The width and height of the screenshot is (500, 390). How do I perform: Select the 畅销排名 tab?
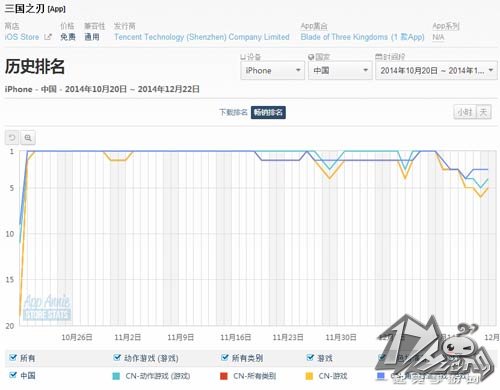pos(268,112)
